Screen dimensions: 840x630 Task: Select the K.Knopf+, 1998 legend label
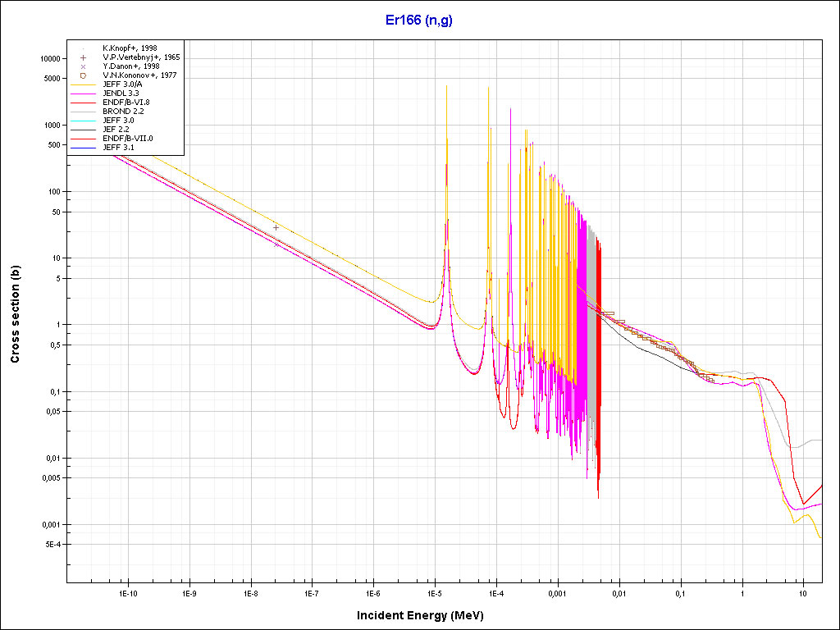coord(130,48)
